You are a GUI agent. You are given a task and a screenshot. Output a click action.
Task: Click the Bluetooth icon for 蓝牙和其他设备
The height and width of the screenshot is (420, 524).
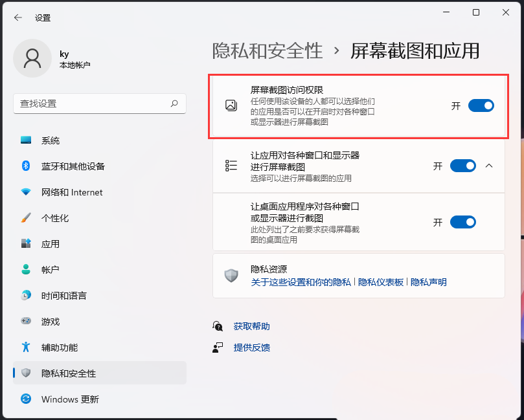pyautogui.click(x=26, y=166)
